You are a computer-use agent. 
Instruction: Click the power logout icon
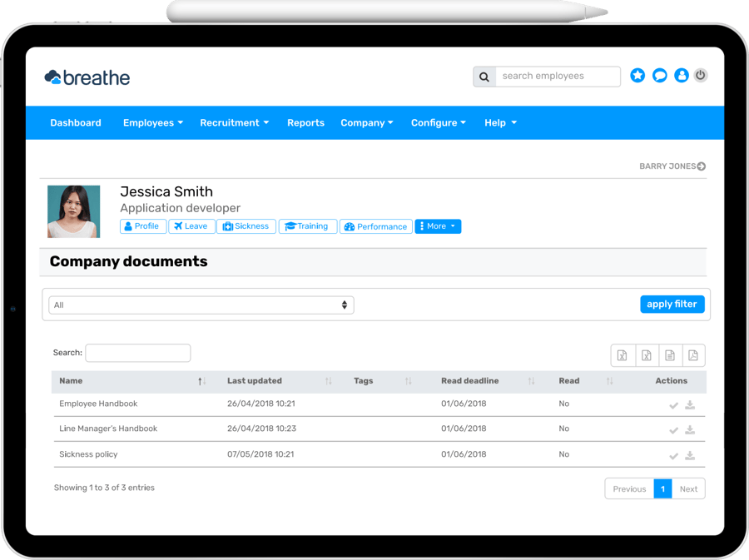point(701,75)
